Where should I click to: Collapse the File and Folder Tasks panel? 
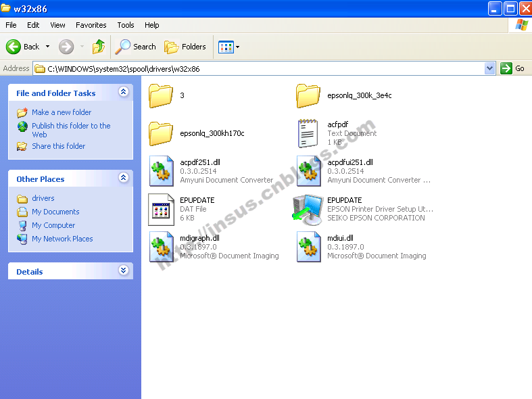click(124, 91)
